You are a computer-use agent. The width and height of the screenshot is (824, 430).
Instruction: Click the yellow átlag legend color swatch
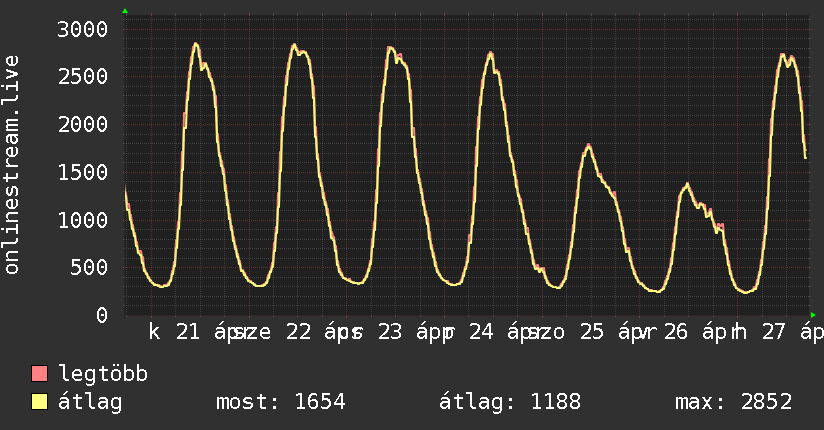click(x=40, y=403)
